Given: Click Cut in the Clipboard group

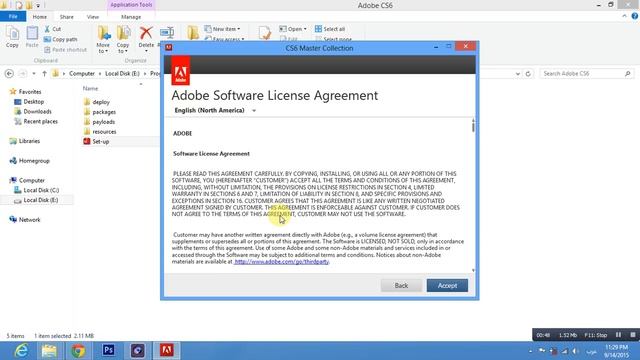Looking at the screenshot, I should point(53,29).
